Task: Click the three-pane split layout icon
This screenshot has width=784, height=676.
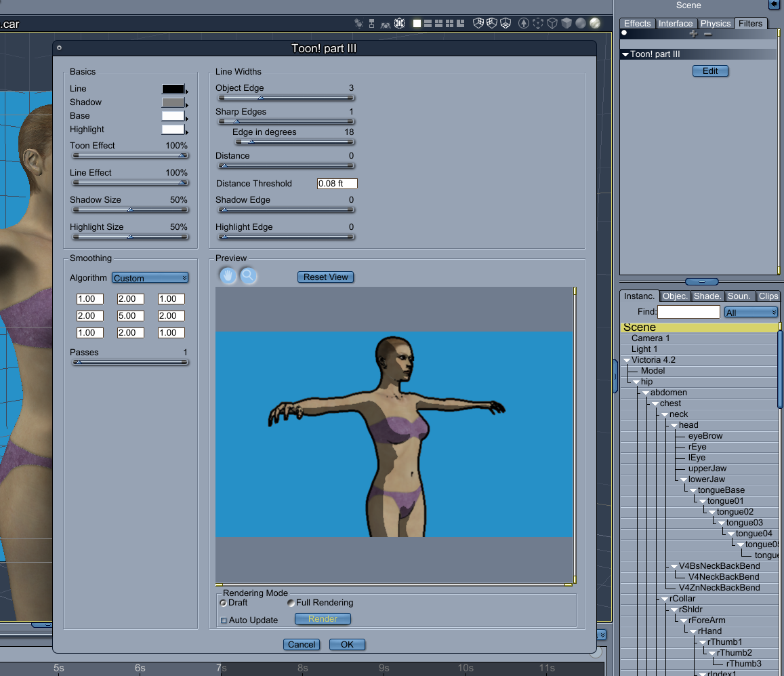Action: point(438,24)
